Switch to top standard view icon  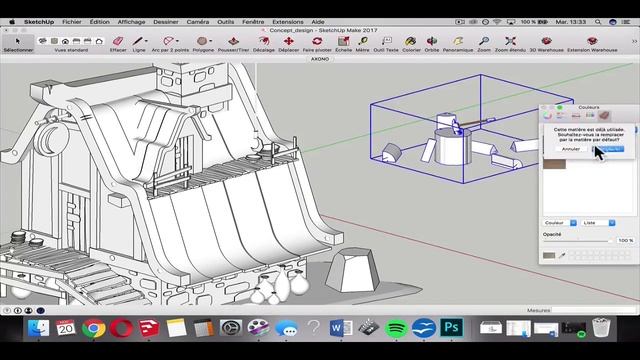click(54, 41)
